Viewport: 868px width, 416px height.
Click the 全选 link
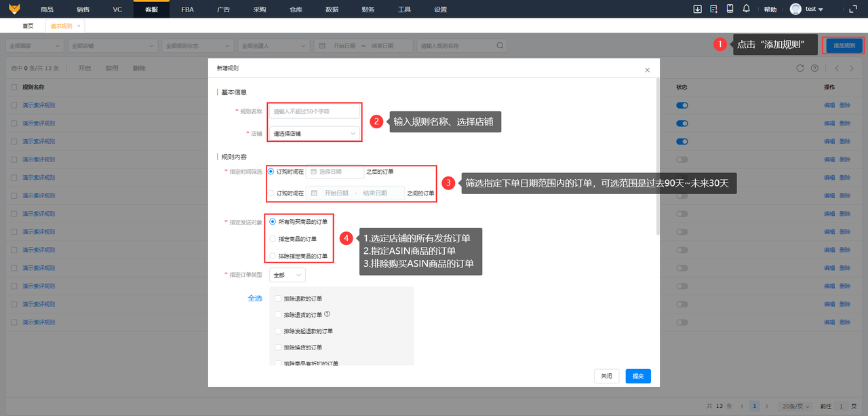click(255, 298)
